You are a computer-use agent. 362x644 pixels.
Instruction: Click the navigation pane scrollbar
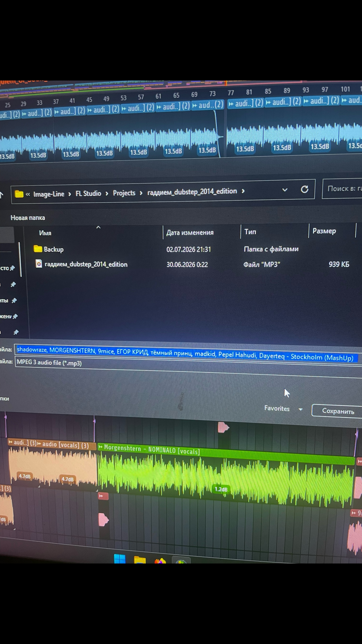20,259
